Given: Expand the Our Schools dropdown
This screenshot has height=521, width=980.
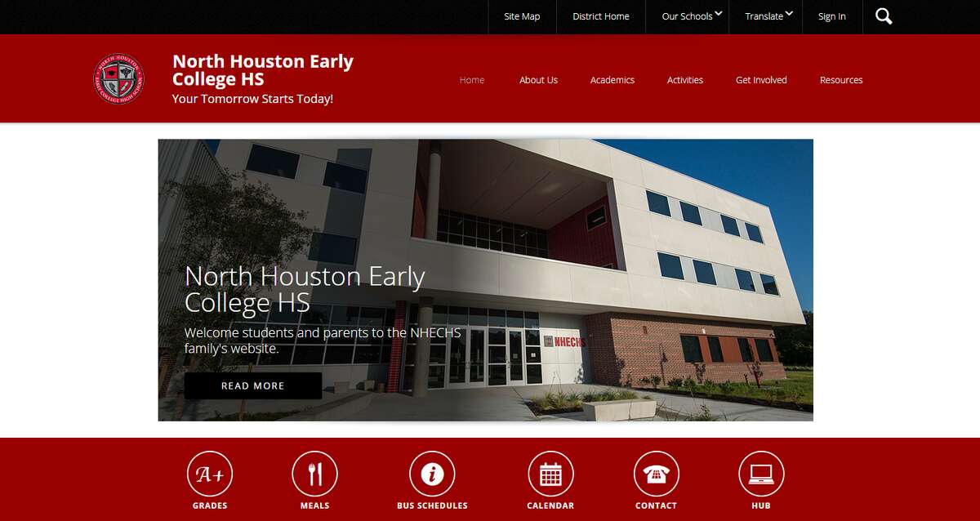Looking at the screenshot, I should coord(692,16).
